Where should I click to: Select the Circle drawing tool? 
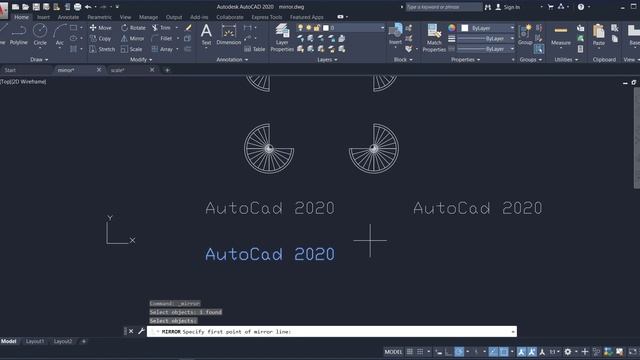pos(40,35)
